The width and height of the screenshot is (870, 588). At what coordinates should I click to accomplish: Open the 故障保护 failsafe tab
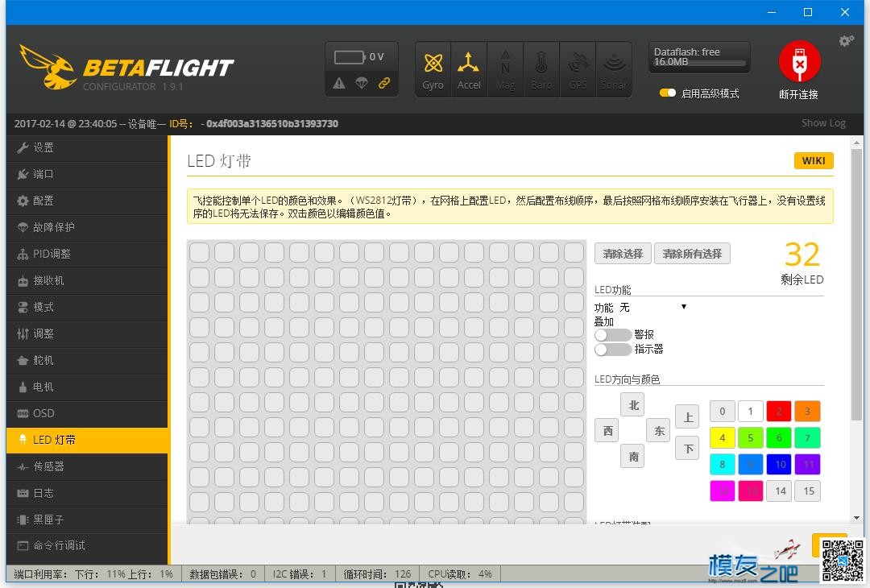(x=87, y=227)
